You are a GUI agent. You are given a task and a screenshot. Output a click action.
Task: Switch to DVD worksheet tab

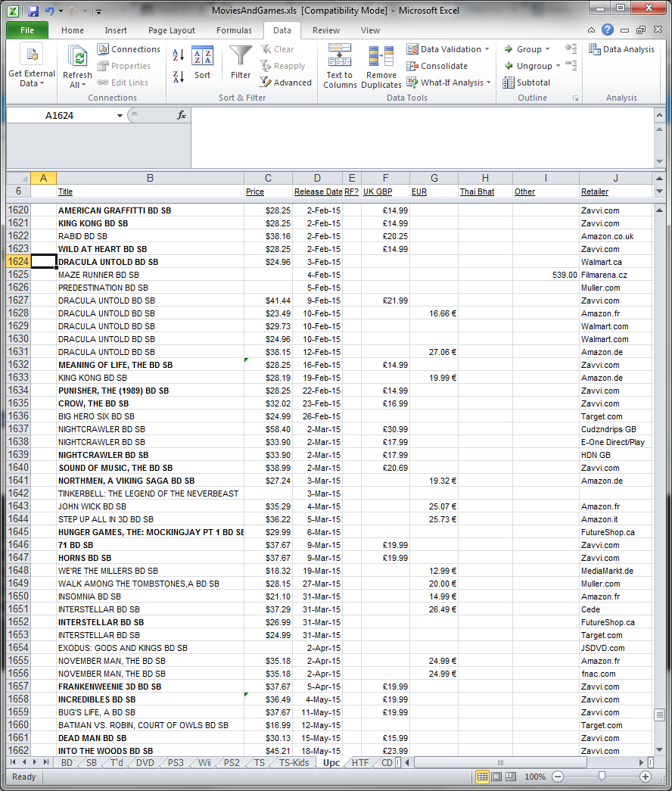point(145,763)
